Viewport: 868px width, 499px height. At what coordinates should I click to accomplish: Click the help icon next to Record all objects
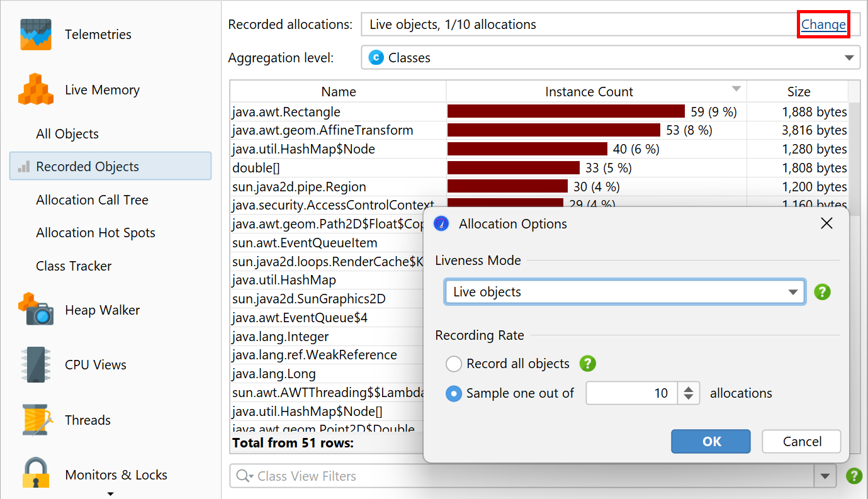(587, 364)
